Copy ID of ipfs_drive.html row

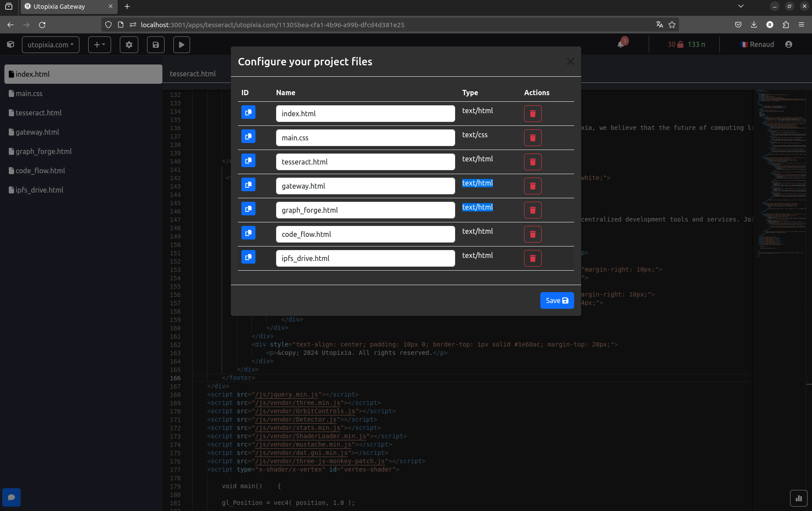pos(248,257)
